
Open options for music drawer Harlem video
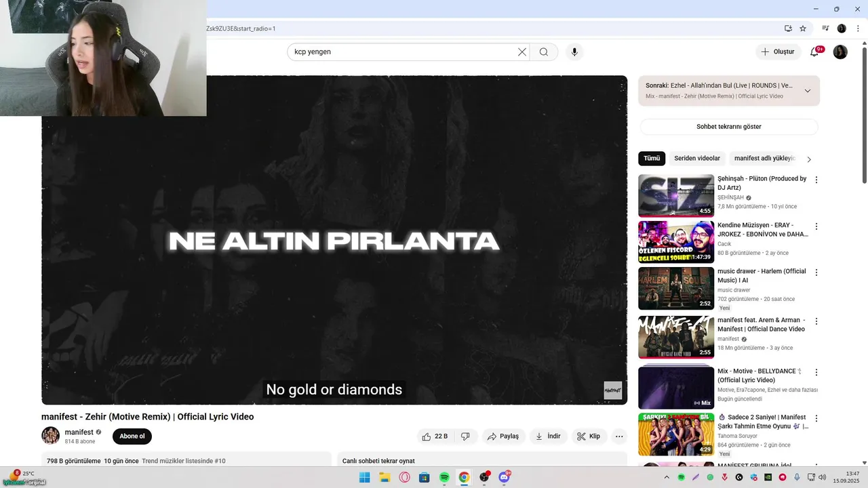pyautogui.click(x=816, y=272)
